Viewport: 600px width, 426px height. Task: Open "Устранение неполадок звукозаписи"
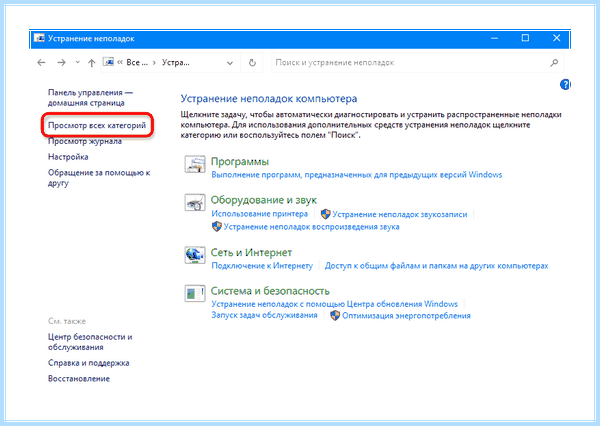coord(399,214)
